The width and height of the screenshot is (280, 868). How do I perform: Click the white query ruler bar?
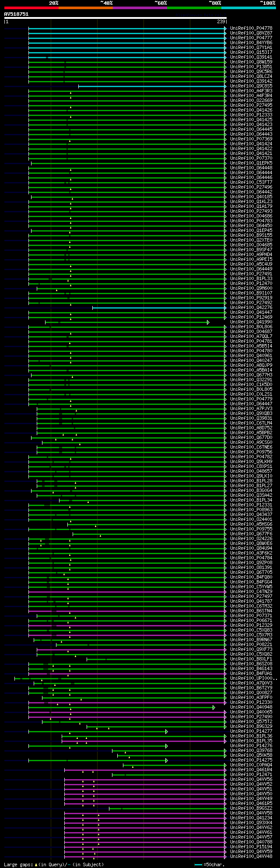point(115,18)
